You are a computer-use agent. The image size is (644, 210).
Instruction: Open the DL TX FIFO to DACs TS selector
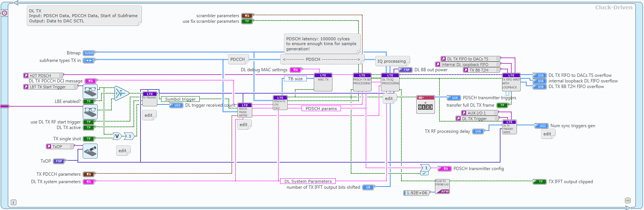click(470, 59)
